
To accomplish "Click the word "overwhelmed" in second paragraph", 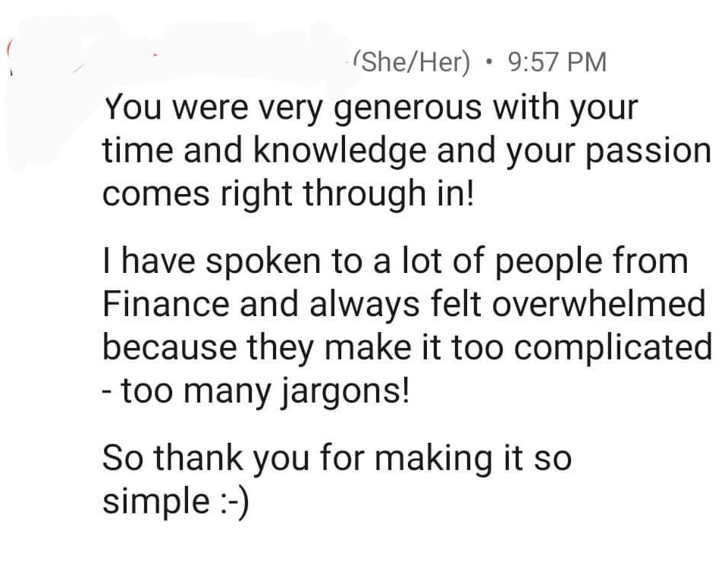I will [x=598, y=305].
